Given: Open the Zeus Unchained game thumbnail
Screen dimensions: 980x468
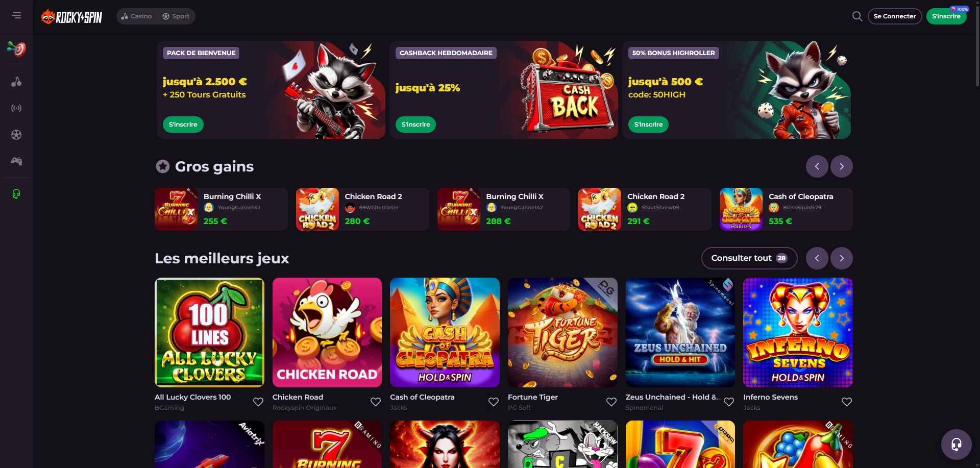Looking at the screenshot, I should pos(680,332).
